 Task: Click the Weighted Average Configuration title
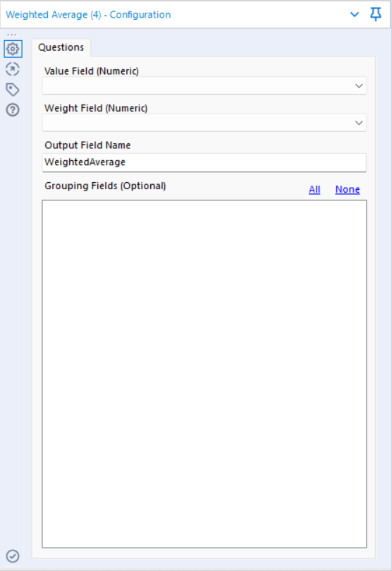pyautogui.click(x=88, y=15)
